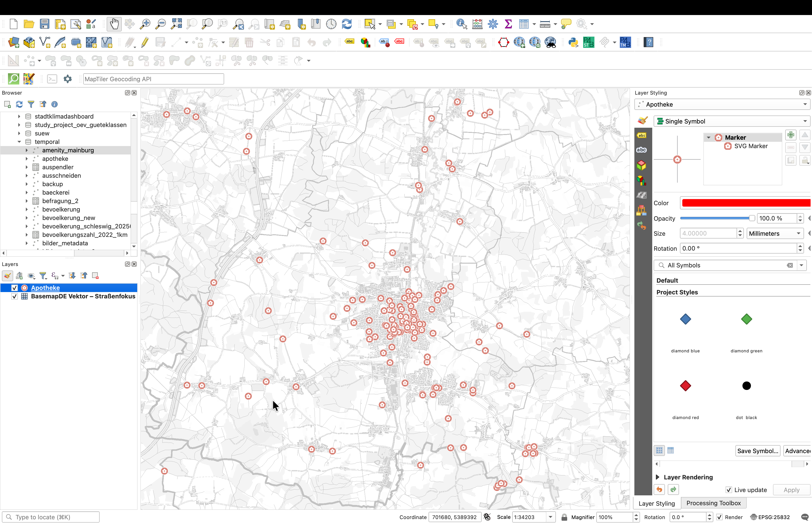Click the Map Tips speech bubble icon
This screenshot has height=524, width=812.
566,24
